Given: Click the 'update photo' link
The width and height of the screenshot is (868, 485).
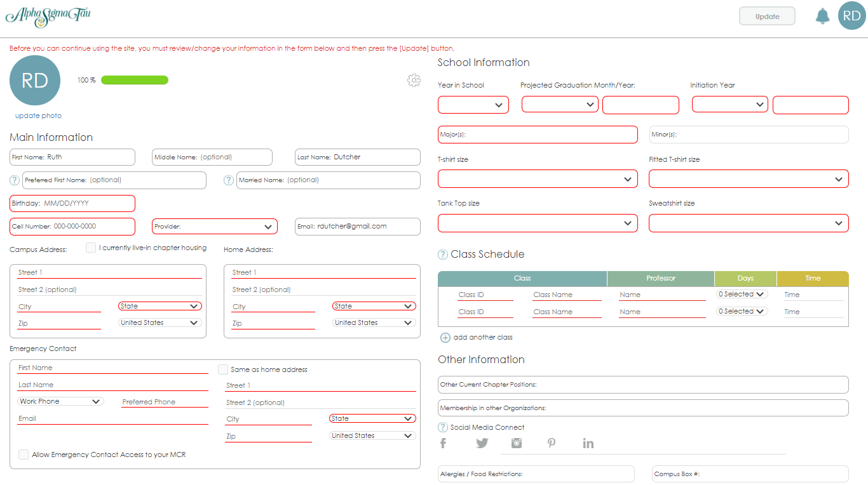Looking at the screenshot, I should [x=38, y=116].
